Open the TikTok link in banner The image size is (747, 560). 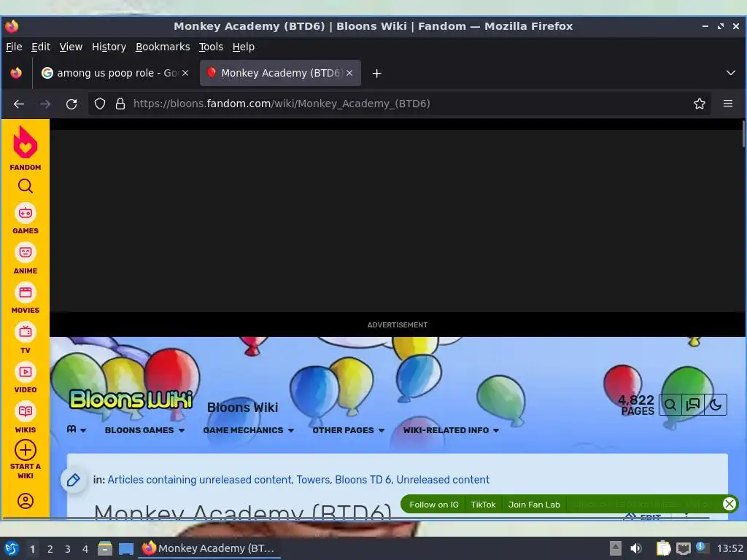(x=483, y=505)
